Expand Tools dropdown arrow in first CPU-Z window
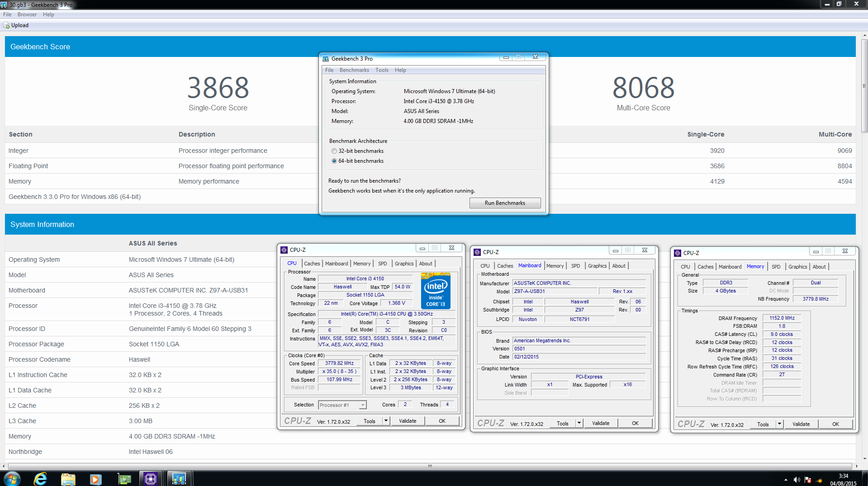 click(386, 421)
